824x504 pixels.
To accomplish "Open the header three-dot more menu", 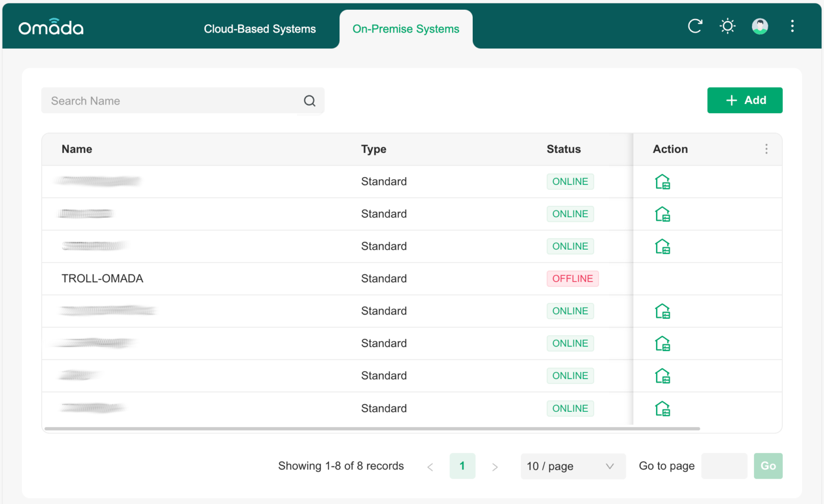I will click(792, 26).
